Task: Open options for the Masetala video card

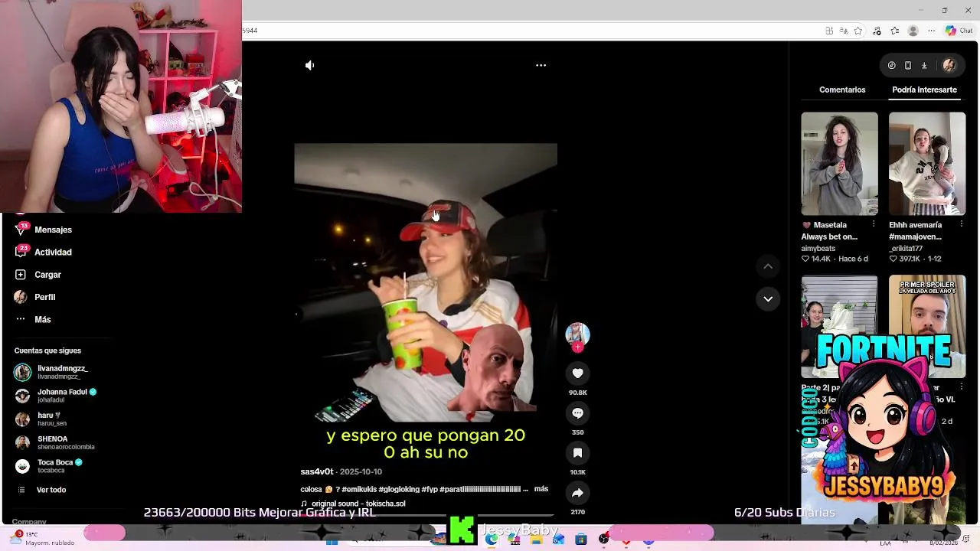Action: (874, 224)
